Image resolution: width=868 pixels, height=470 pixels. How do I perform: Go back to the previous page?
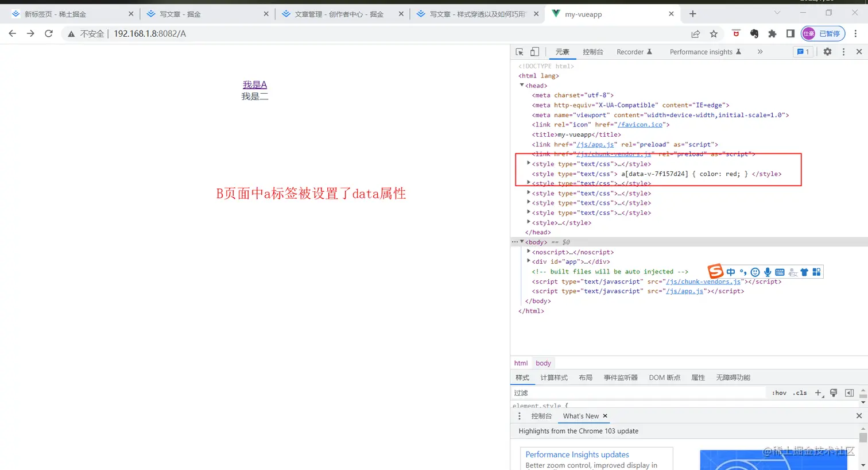click(x=13, y=34)
